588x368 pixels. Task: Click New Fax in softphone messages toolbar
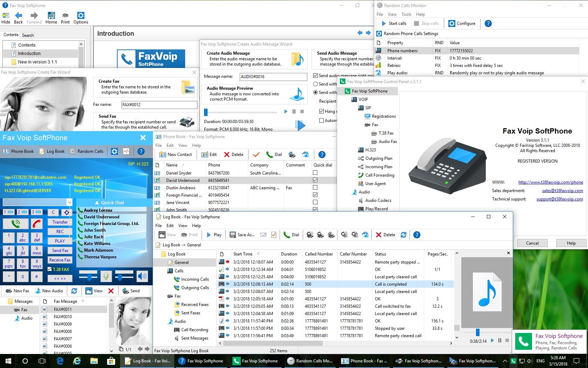17,291
